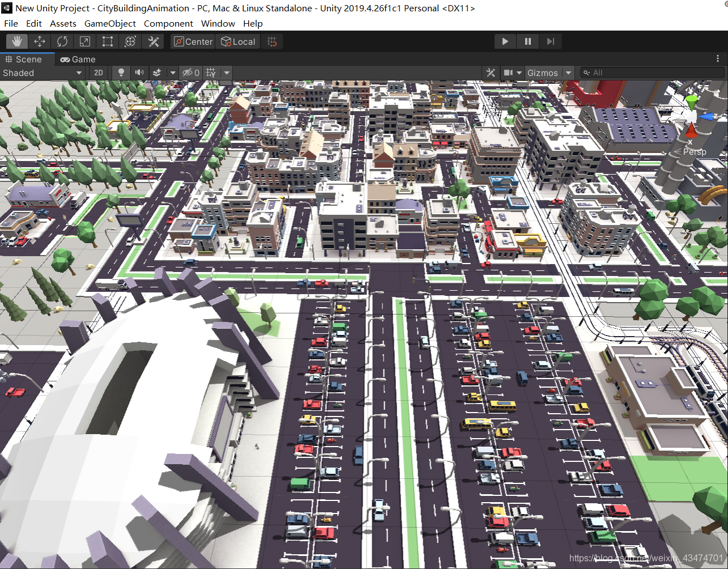Image resolution: width=728 pixels, height=569 pixels.
Task: Click the Unity window title icon
Action: 7,8
